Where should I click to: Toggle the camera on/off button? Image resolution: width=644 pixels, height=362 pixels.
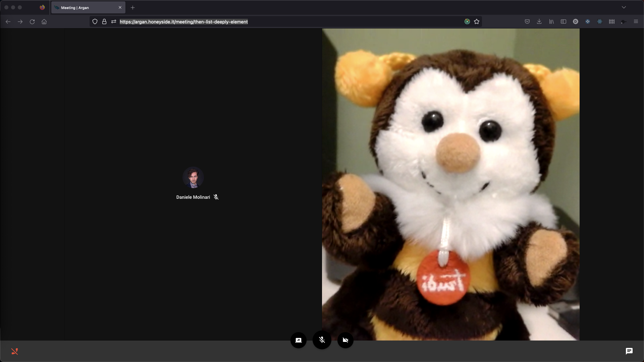click(345, 340)
